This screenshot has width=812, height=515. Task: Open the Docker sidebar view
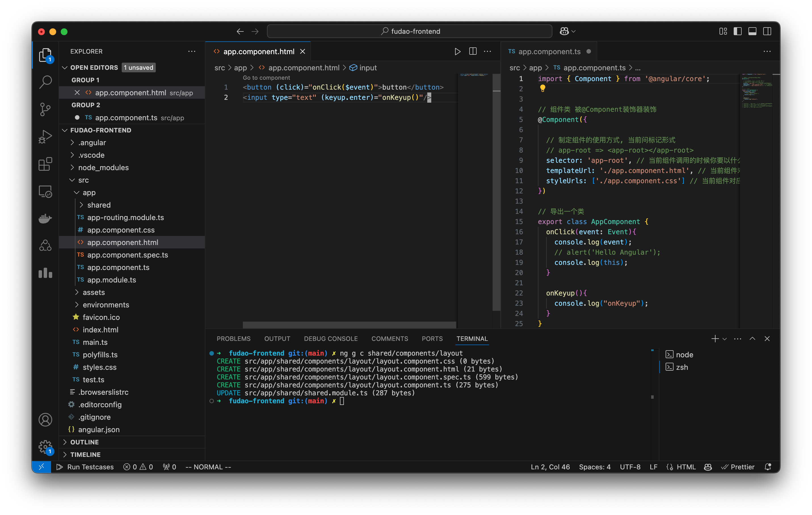tap(45, 218)
